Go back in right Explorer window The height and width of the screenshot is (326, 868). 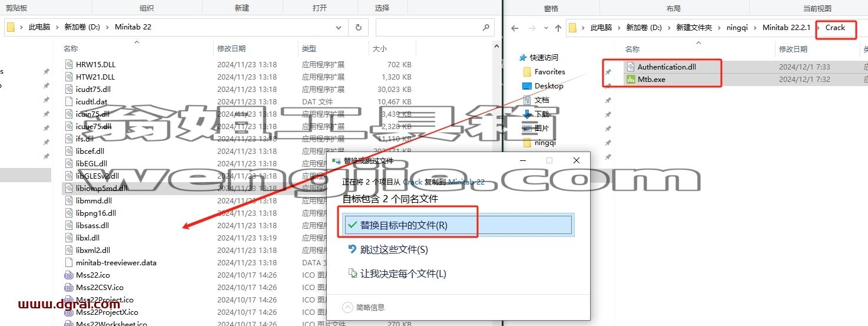tap(515, 28)
